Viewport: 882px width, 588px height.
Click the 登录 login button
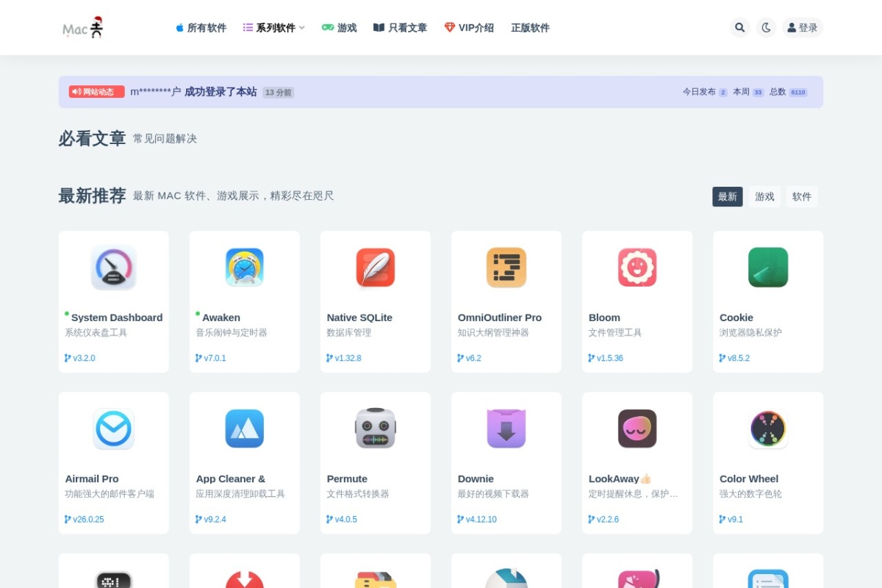[803, 28]
